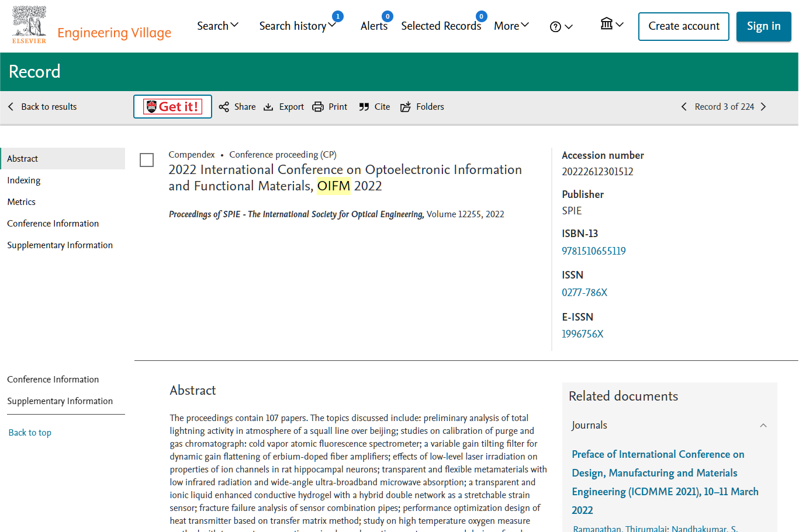799x532 pixels.
Task: Collapse the Journals related documents section
Action: (x=763, y=426)
